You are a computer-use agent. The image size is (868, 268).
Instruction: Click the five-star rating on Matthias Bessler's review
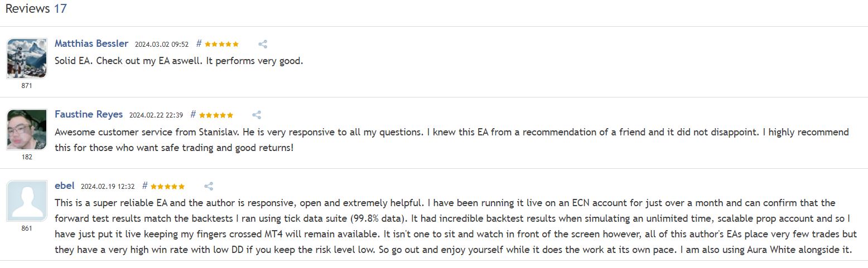click(221, 44)
